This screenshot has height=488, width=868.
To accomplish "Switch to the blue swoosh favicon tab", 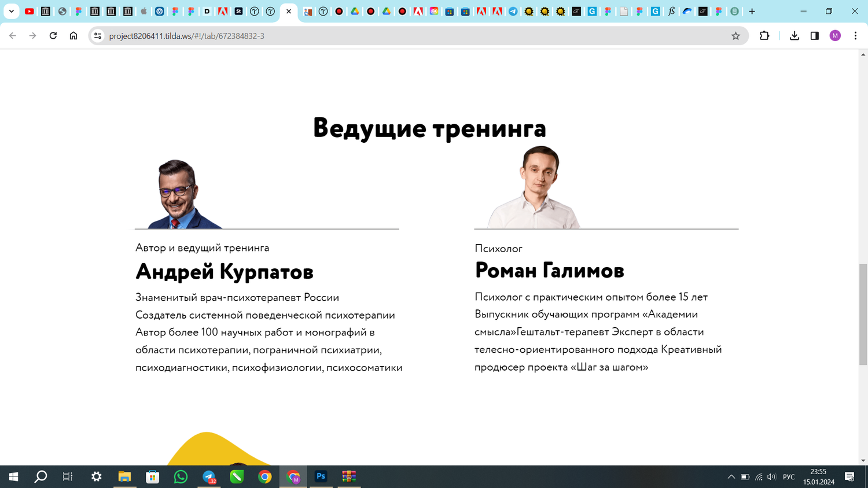I will coord(687,11).
